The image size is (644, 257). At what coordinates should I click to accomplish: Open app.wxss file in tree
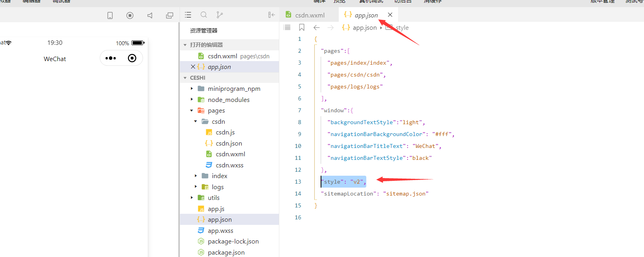230,230
